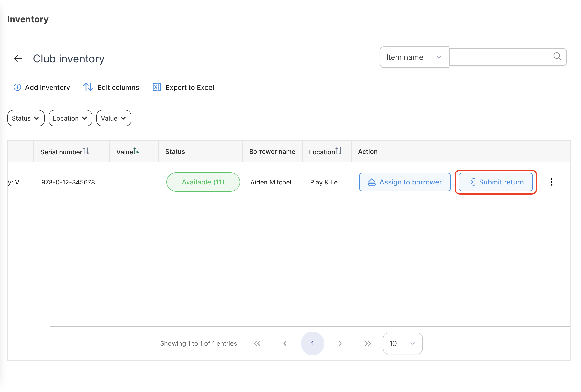This screenshot has width=581, height=392.
Task: Click the search magnifier icon
Action: click(x=557, y=56)
